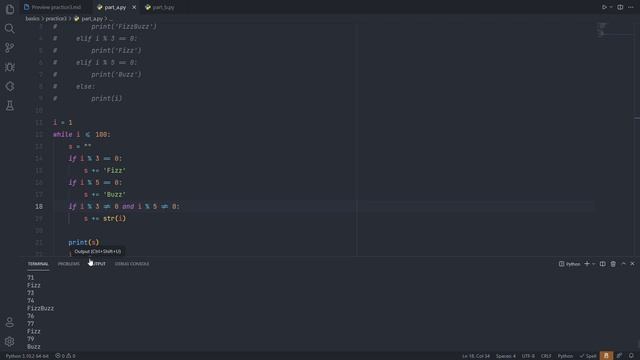Viewport: 640px width, 360px height.
Task: Click the s += str(i) line
Action: [105, 218]
